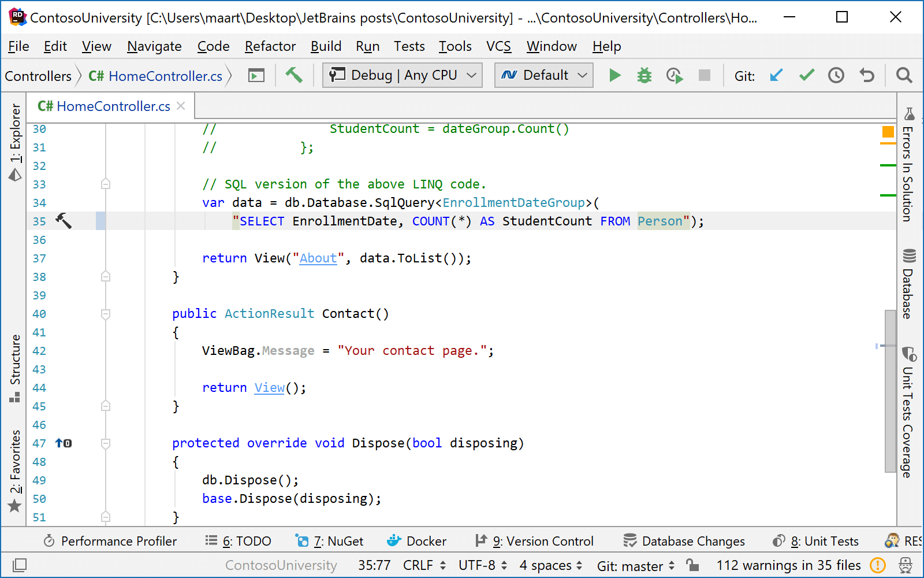Click the Person table name on line 35
This screenshot has height=578, width=924.
(x=660, y=221)
